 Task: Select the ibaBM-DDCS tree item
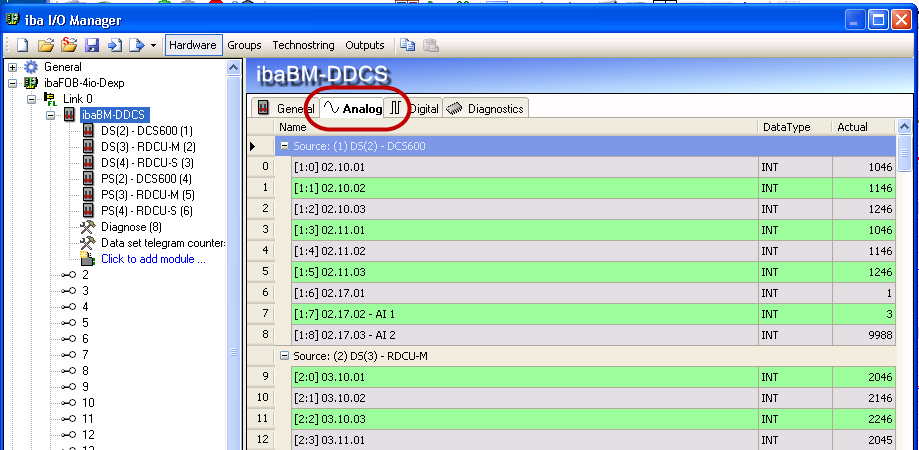[114, 115]
